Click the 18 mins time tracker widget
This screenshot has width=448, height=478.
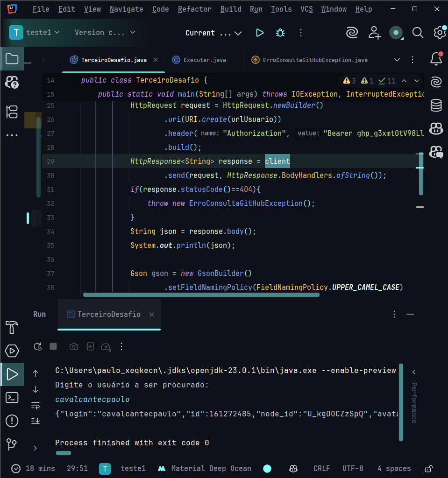(34, 469)
